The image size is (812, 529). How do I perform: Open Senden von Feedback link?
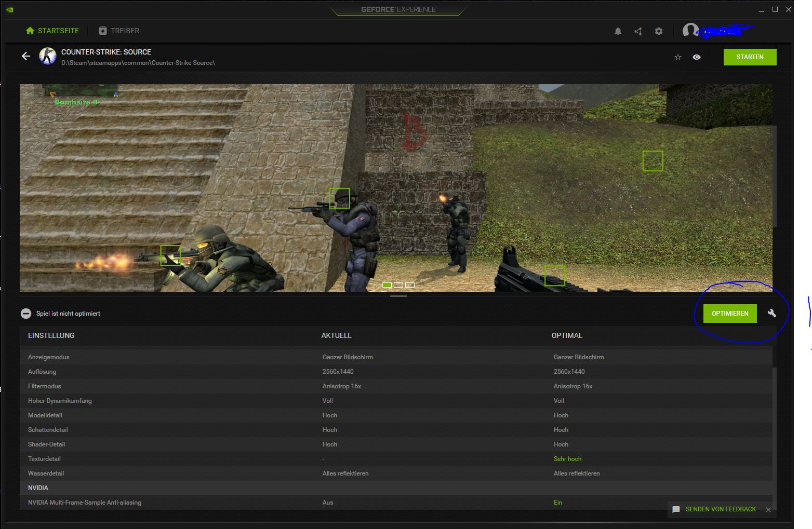click(721, 509)
